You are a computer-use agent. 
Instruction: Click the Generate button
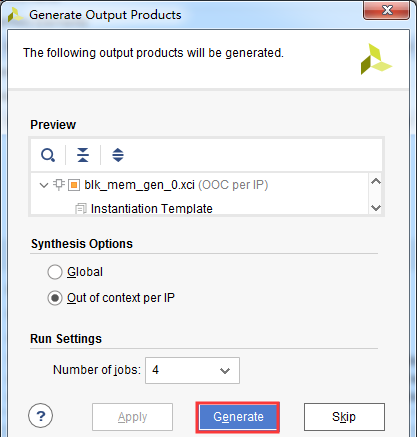[238, 417]
